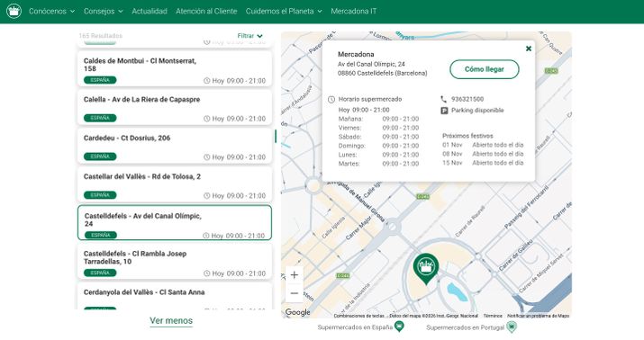This screenshot has width=644, height=340.
Task: Expand the Conócenos menu
Action: [x=51, y=11]
